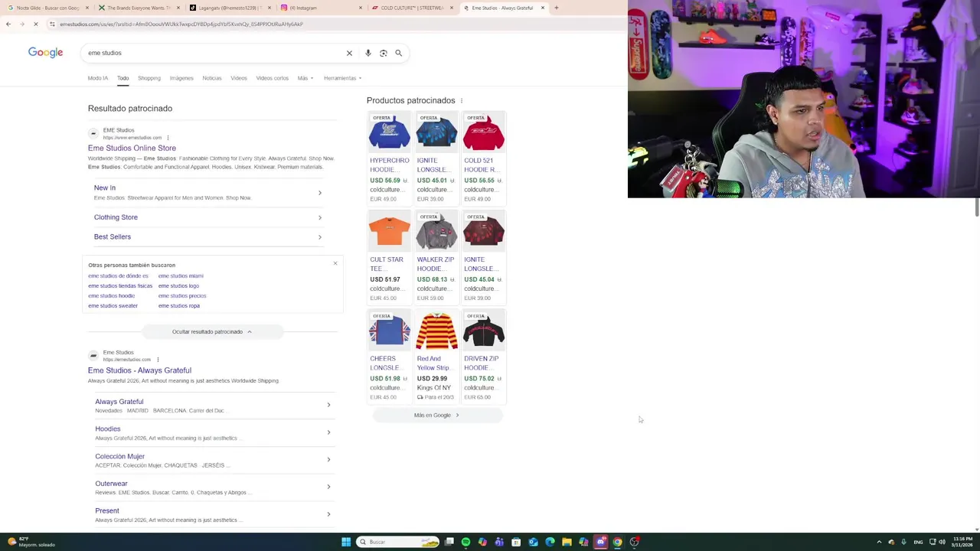Click related search eme studios tiendas fisicas
Viewport: 980px width, 551px height.
tap(120, 285)
